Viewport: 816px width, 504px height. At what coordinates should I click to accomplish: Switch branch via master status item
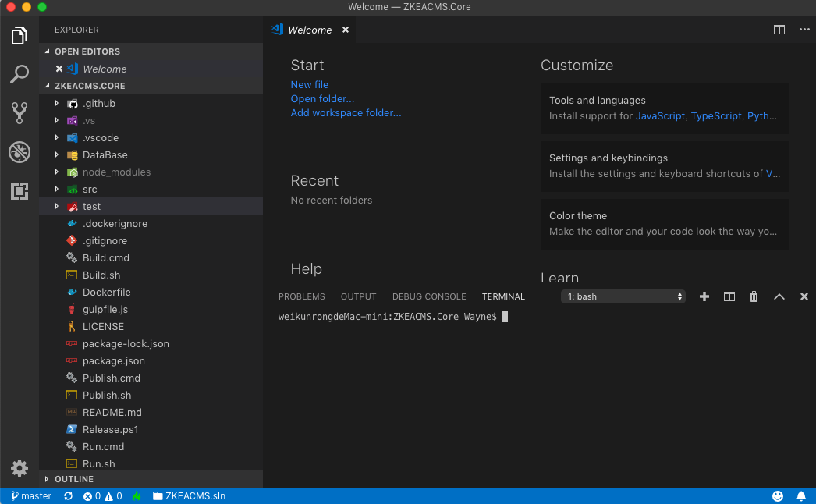click(31, 496)
